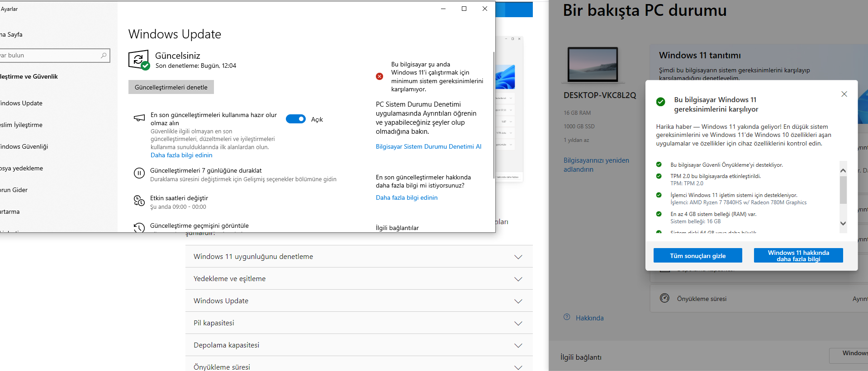Click the "TPM: TPM 2.0" detail line
868x371 pixels.
(x=687, y=183)
